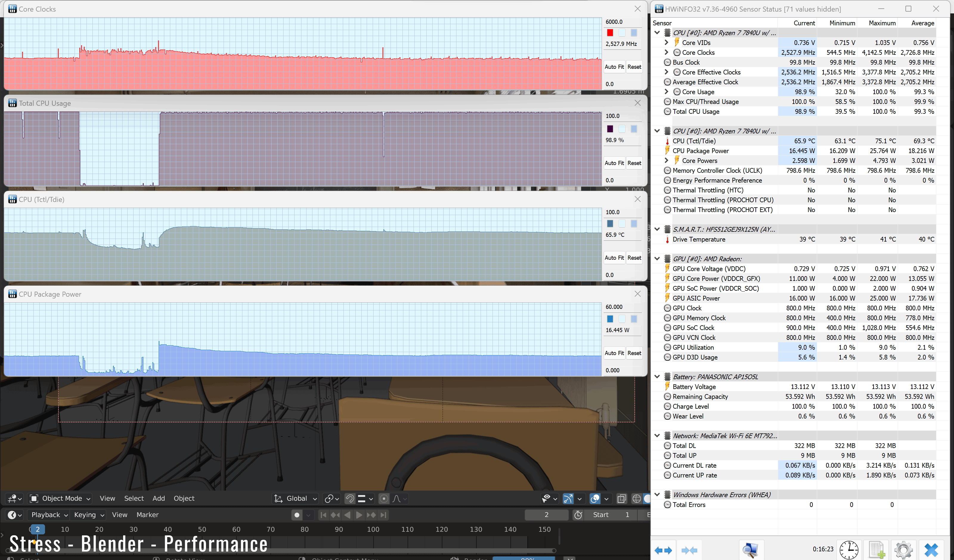Jump to the timeline end frame
This screenshot has width=954, height=560.
[x=383, y=515]
